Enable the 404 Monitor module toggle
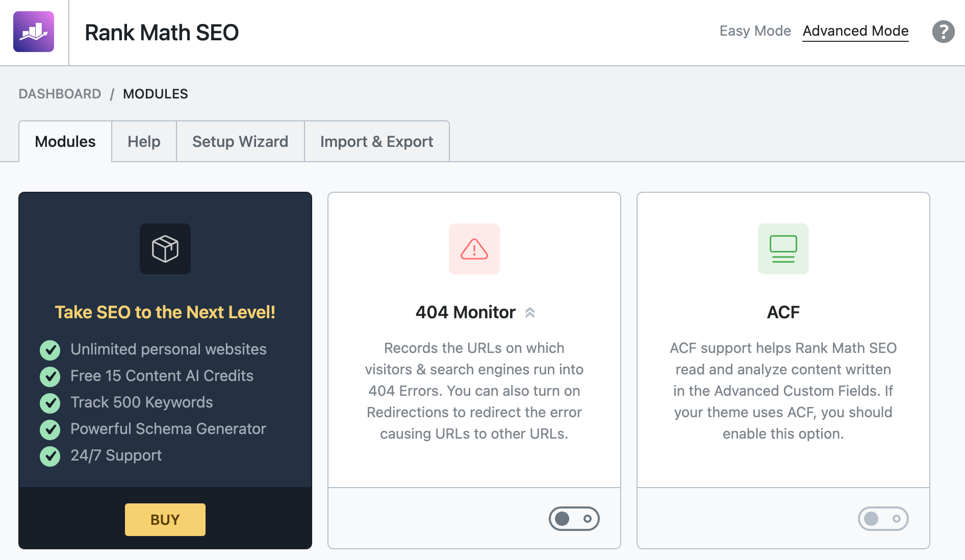965x560 pixels. pos(574,519)
